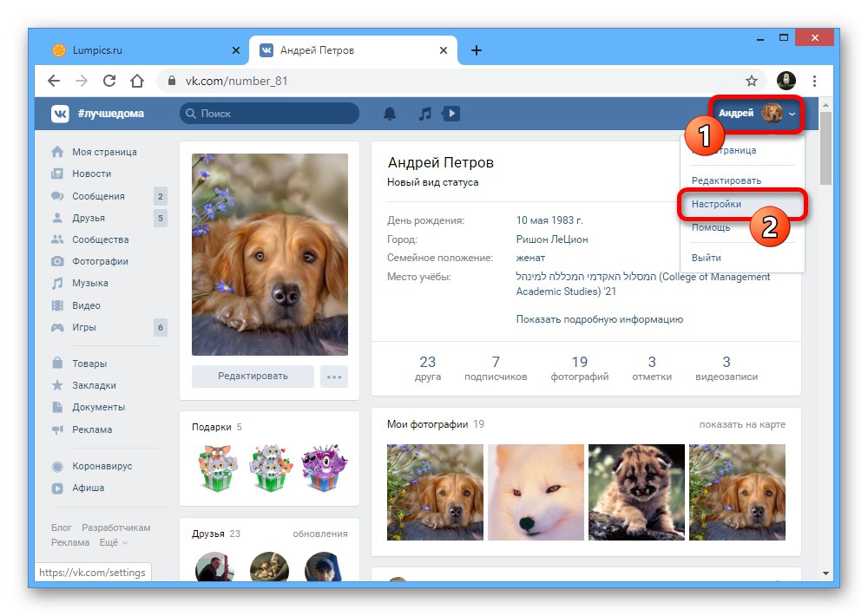
Task: Click Редактировать button under profile photo
Action: tap(253, 377)
